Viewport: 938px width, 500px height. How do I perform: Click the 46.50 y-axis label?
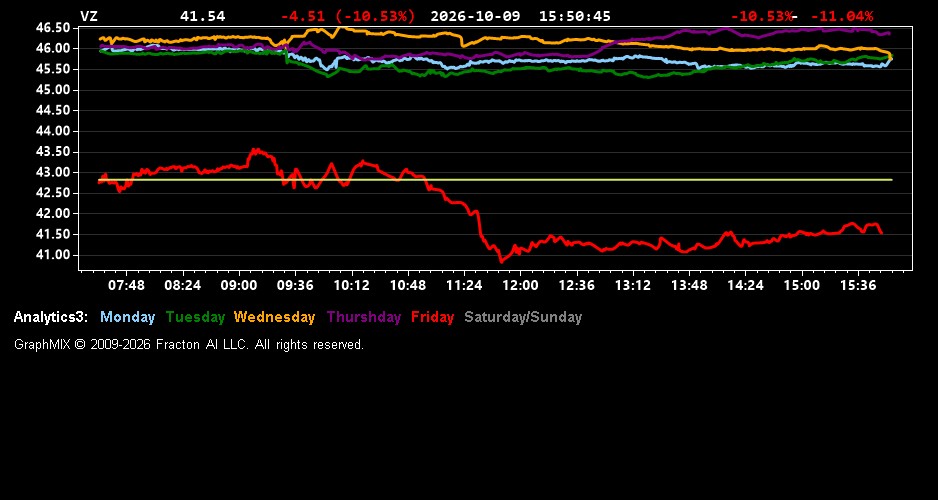pyautogui.click(x=53, y=28)
